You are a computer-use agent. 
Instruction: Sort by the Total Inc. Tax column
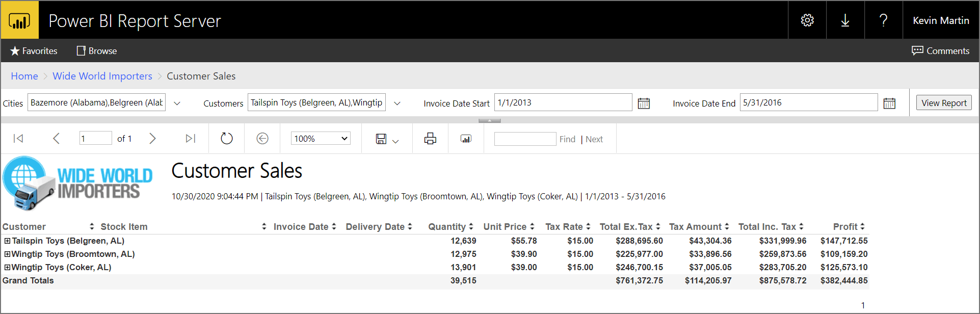click(x=801, y=226)
